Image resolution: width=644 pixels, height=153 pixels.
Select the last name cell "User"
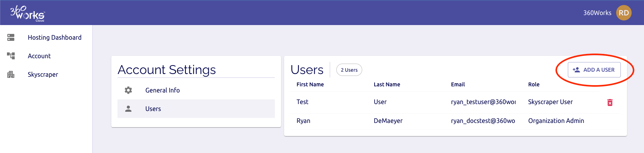pyautogui.click(x=380, y=102)
